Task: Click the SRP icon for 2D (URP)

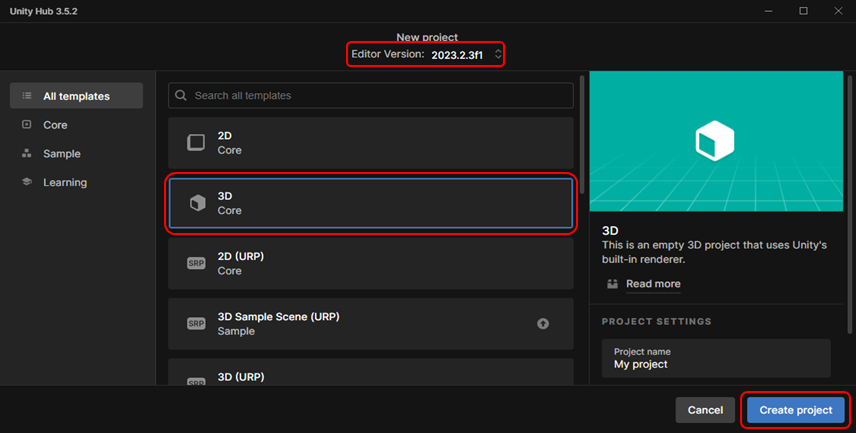Action: click(197, 263)
